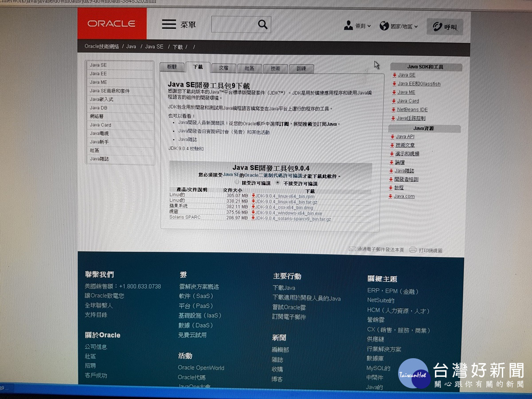Switch to the 社區 tab
This screenshot has height=399, width=532.
(x=249, y=68)
